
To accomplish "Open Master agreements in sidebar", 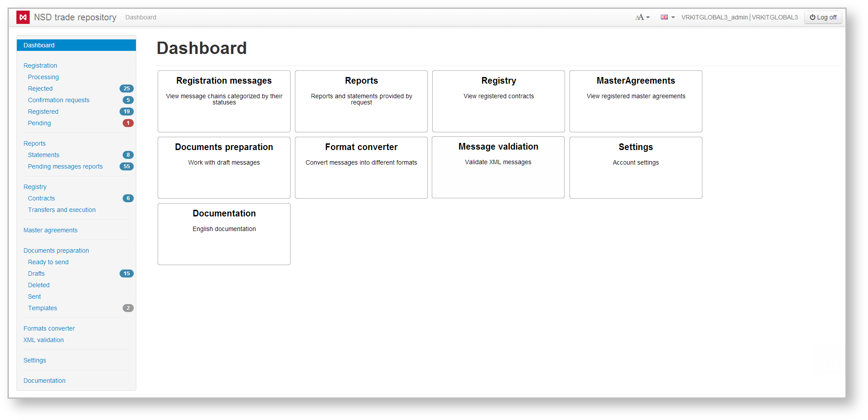I will pyautogui.click(x=50, y=230).
